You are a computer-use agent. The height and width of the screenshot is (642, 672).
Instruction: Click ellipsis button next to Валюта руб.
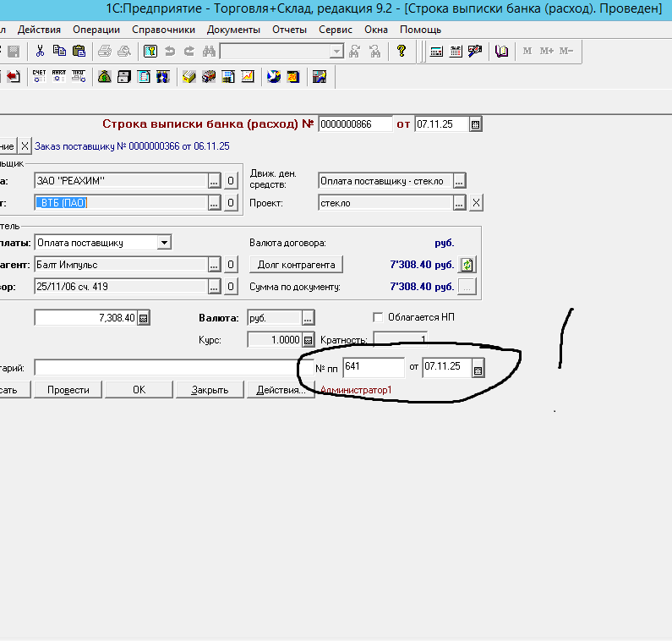click(x=308, y=318)
